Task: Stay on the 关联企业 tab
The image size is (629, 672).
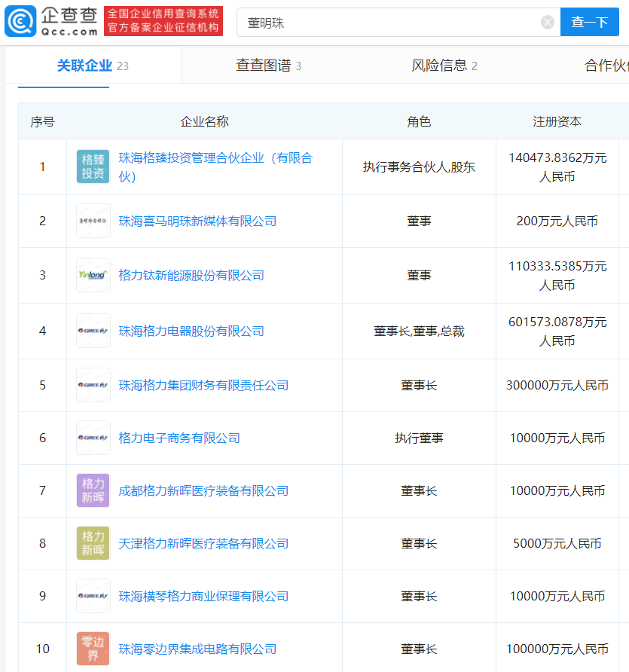Action: point(80,66)
